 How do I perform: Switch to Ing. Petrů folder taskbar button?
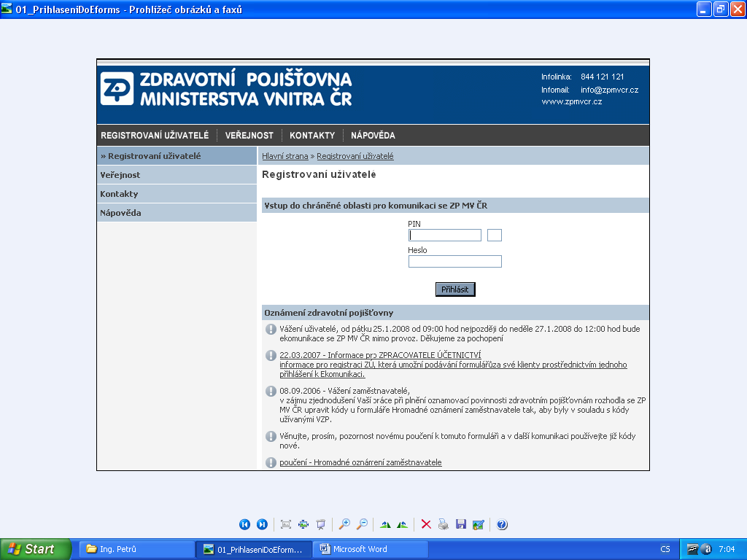point(136,549)
